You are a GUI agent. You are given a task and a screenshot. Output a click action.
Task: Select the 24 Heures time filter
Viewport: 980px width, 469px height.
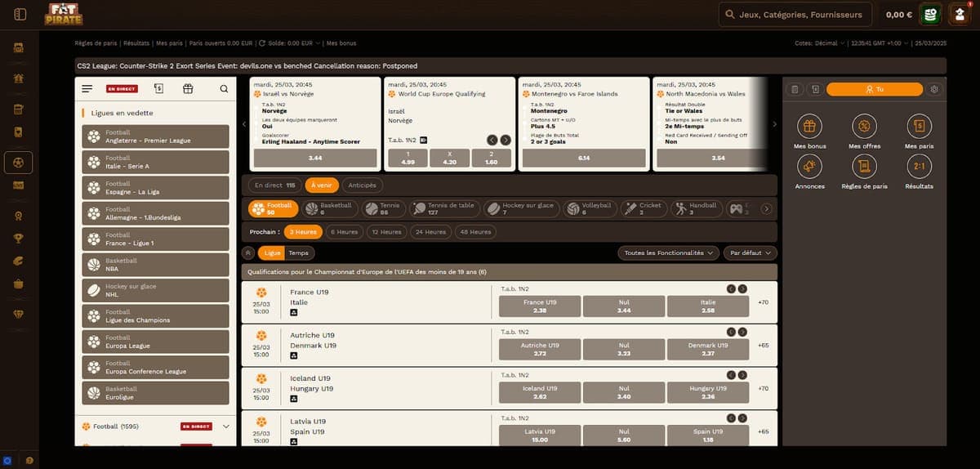click(x=430, y=231)
